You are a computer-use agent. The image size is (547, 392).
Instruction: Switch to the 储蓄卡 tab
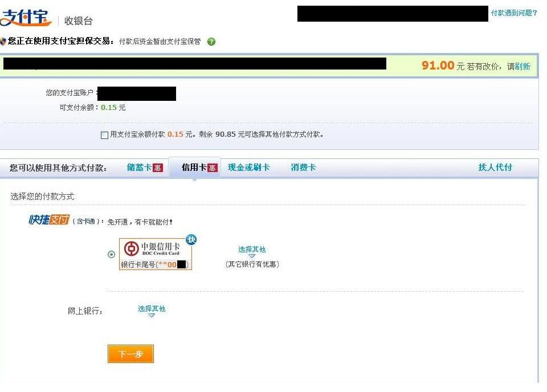[139, 168]
